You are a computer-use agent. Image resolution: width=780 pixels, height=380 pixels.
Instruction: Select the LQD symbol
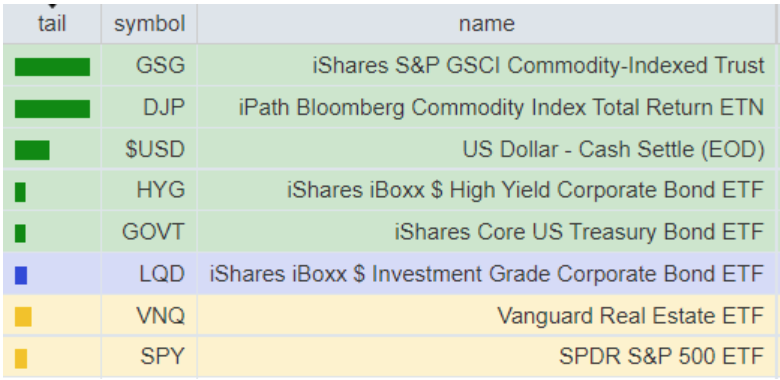click(x=162, y=273)
